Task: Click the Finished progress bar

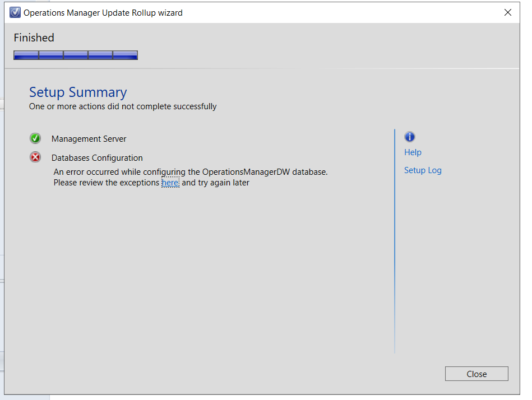Action: (x=75, y=54)
